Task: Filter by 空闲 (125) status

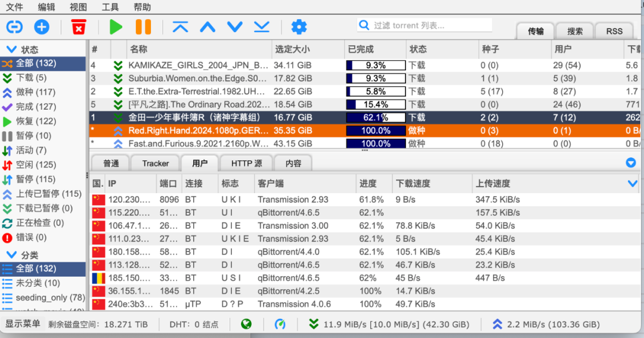Action: coord(43,165)
